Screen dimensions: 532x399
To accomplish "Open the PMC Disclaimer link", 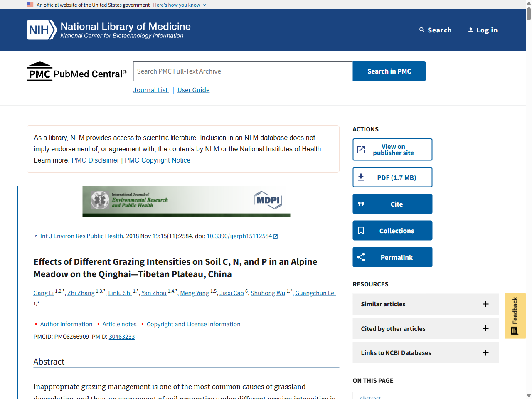I will (95, 160).
